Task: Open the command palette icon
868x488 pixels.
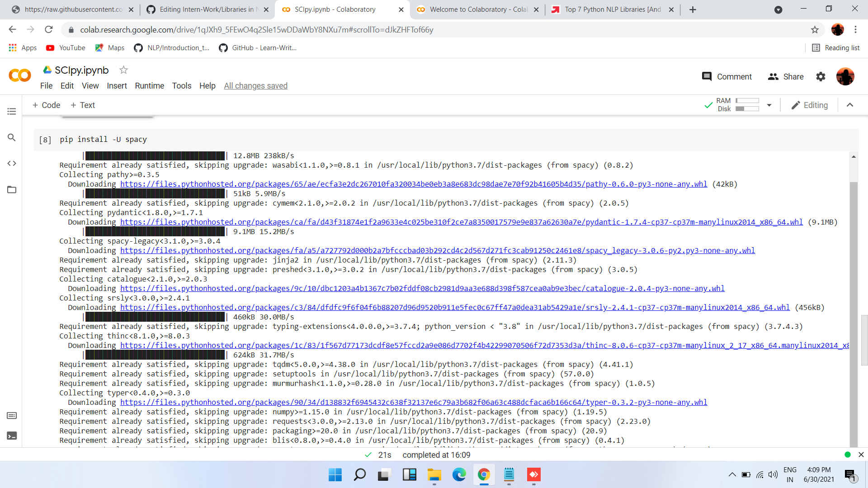Action: point(12,415)
